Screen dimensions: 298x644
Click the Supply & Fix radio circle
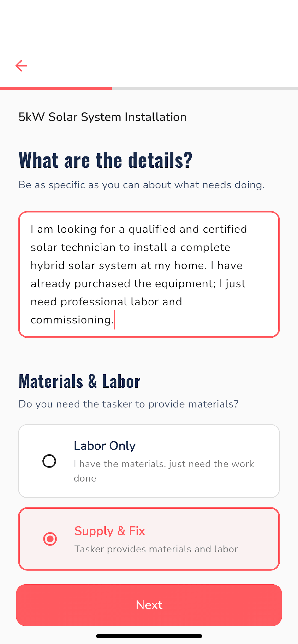(x=50, y=539)
